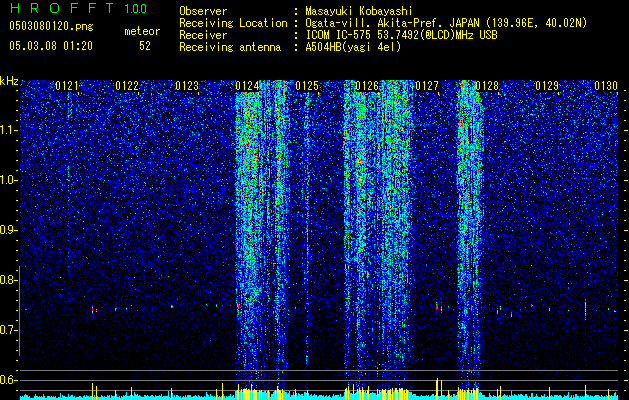Click the Receiving antenna label
This screenshot has width=629, height=400.
point(230,47)
